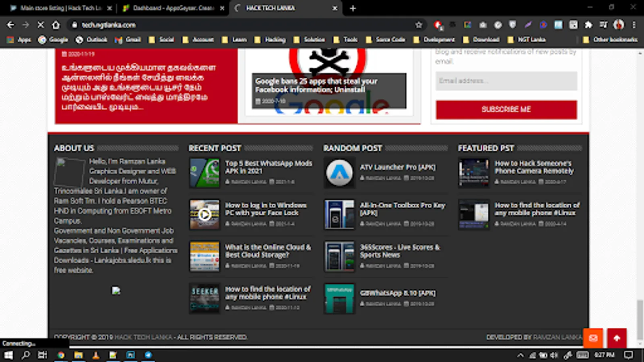644x362 pixels.
Task: Open 'What is the Online Cloud' post
Action: (268, 251)
